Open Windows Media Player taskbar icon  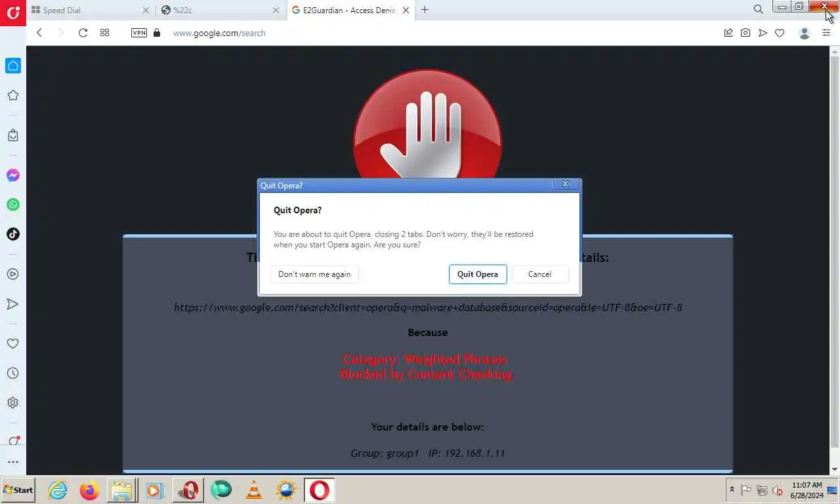pos(155,490)
